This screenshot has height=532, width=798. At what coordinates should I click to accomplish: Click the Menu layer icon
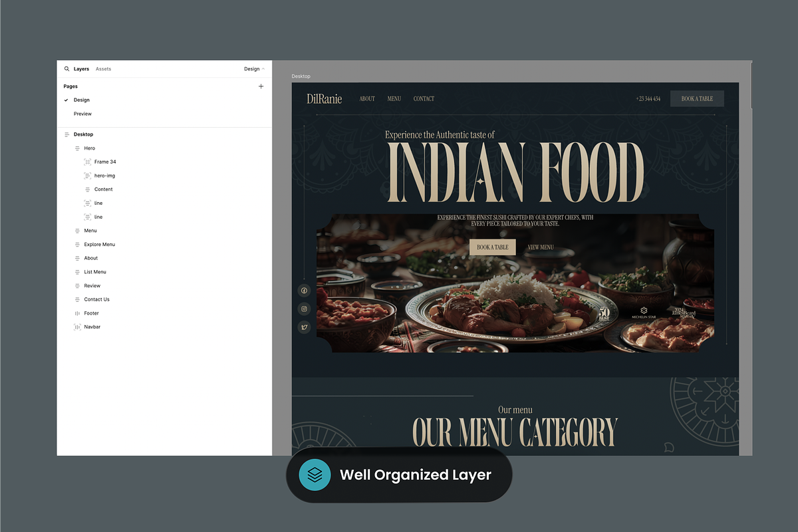coord(77,231)
